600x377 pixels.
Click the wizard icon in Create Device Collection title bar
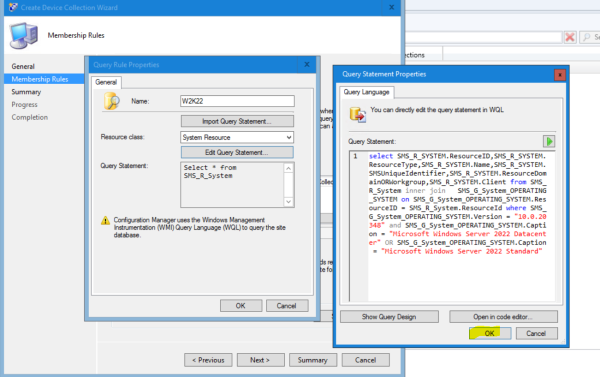coord(13,7)
